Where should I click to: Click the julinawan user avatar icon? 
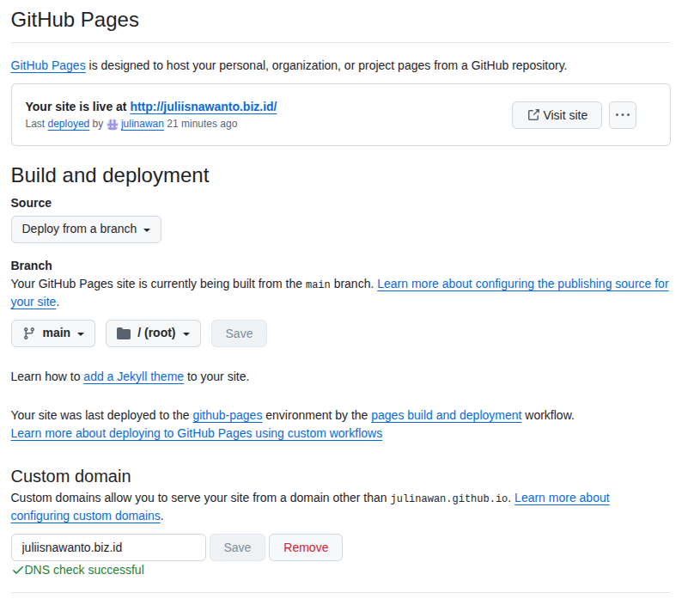click(x=113, y=124)
